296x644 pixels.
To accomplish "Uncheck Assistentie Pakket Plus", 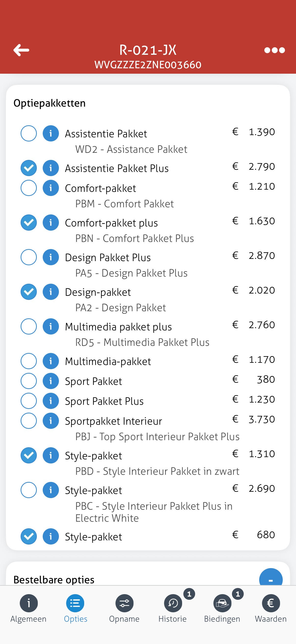I will pyautogui.click(x=29, y=168).
